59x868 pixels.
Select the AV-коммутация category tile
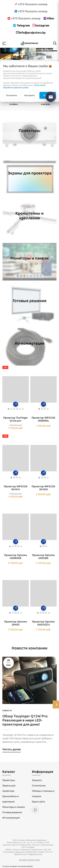pyautogui.click(x=29, y=343)
